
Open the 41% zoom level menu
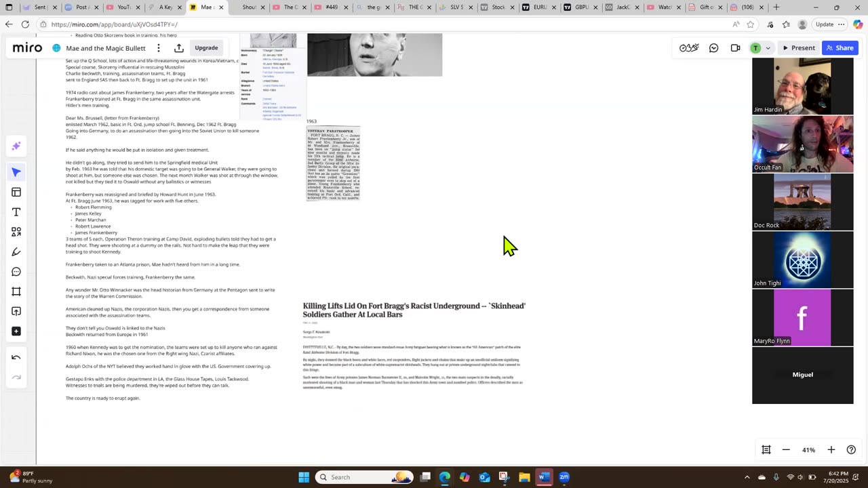click(808, 450)
